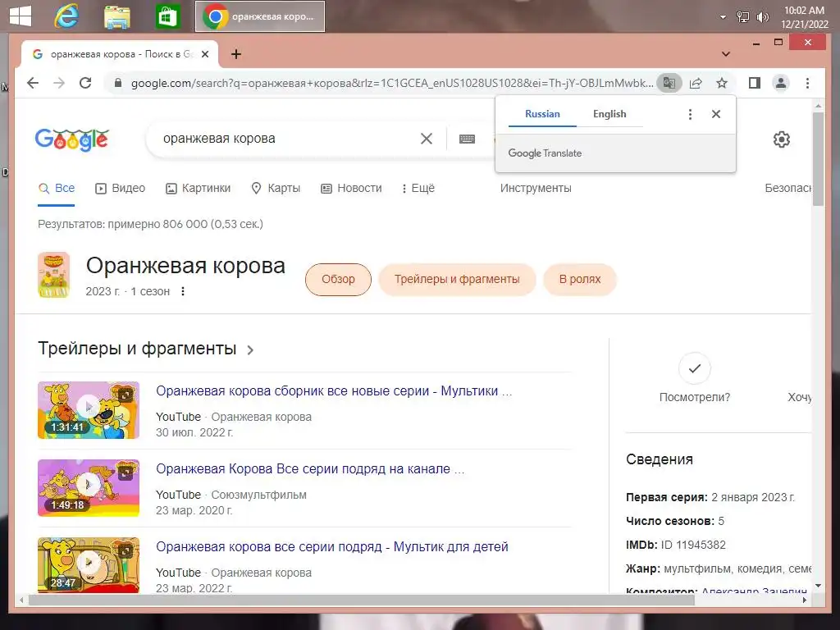Open Мультик для детей video link

coord(332,547)
